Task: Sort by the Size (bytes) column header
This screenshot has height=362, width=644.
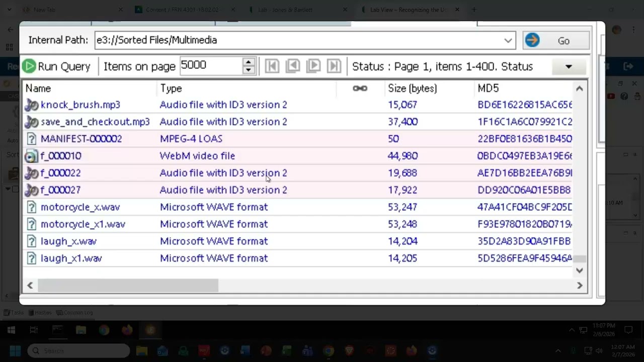Action: coord(412,88)
